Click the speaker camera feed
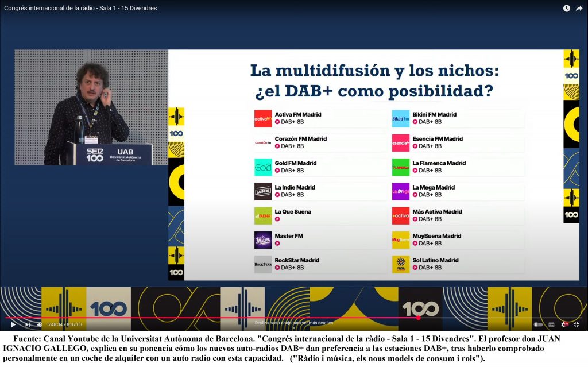Image resolution: width=588 pixels, height=371 pixels. click(91, 107)
